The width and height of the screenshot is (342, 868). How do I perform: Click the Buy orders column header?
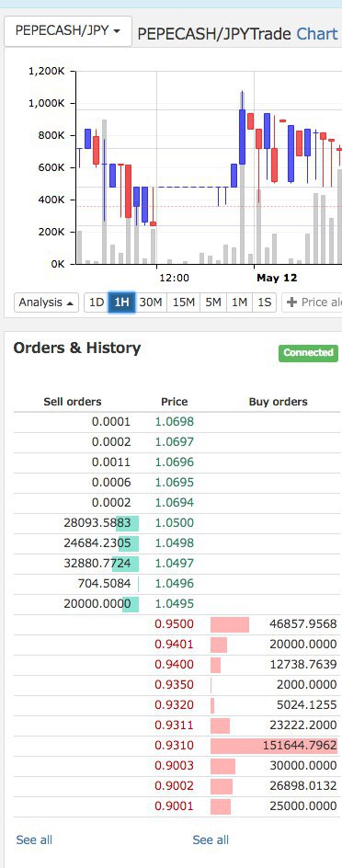(x=279, y=402)
